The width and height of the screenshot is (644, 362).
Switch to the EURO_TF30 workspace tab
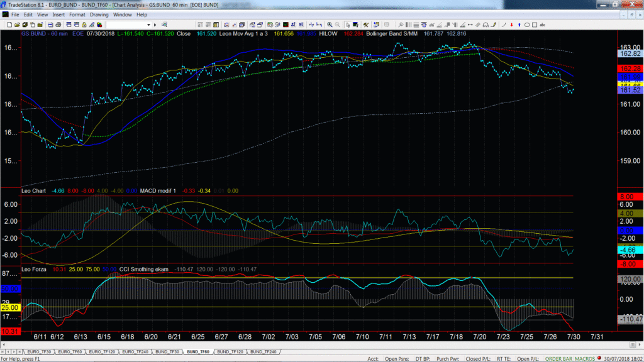click(40, 352)
